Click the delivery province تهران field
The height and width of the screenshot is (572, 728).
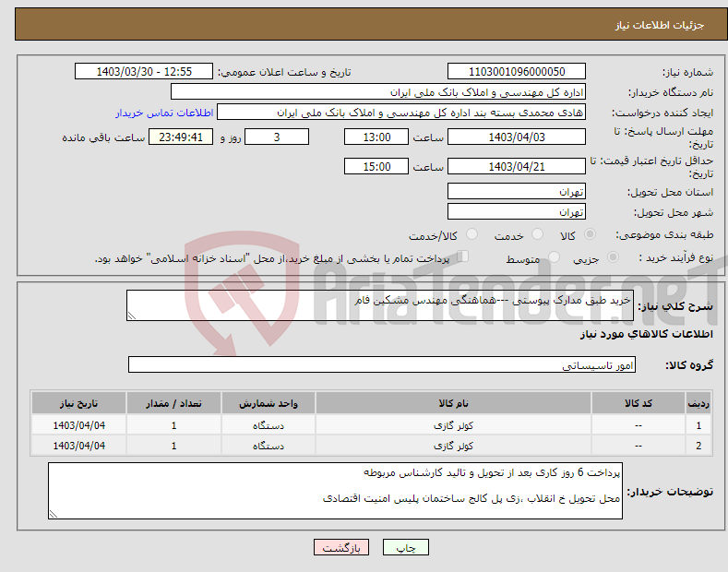(x=517, y=191)
